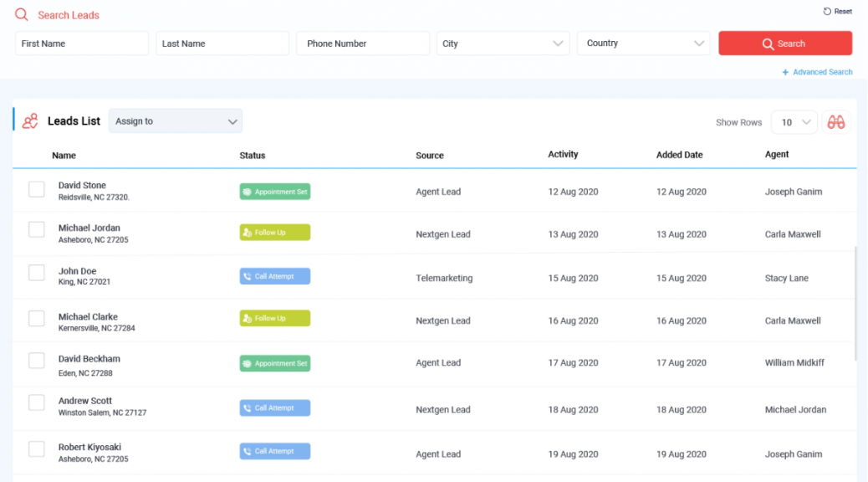Select the Robert Kiyosaki row checkbox
The height and width of the screenshot is (482, 868).
[37, 449]
